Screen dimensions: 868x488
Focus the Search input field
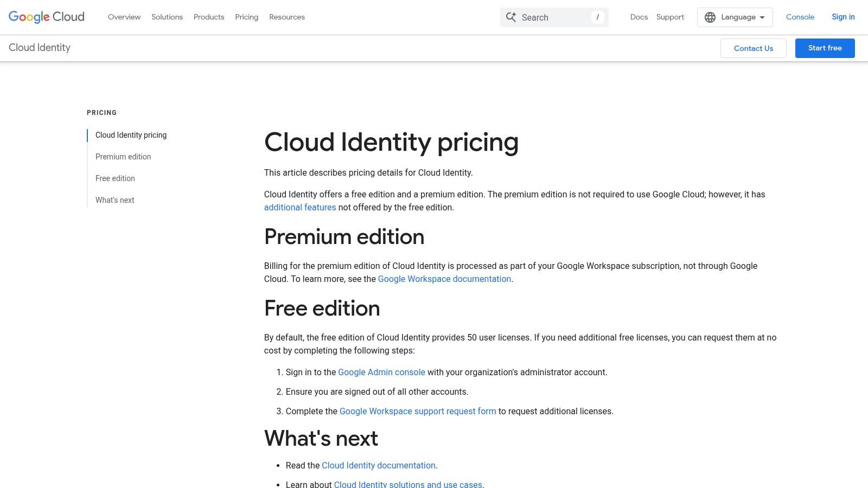coord(554,17)
